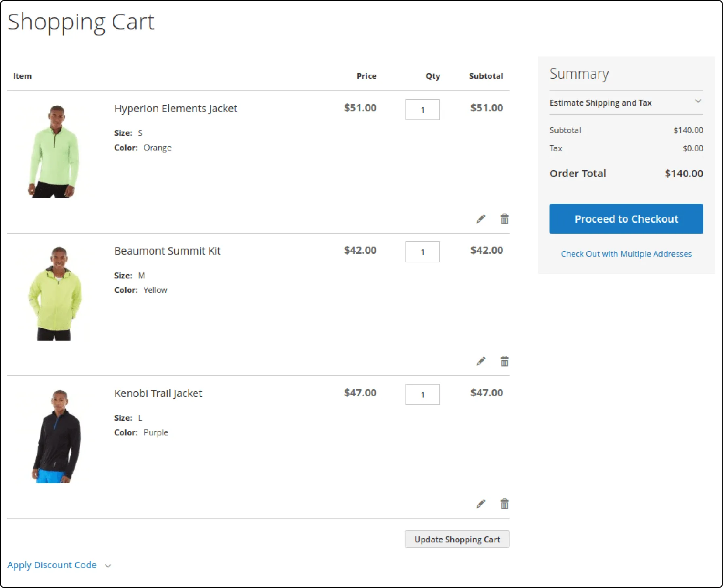Select quantity box for Beaumont Summit Kit
Screen dimensions: 723x588
422,252
